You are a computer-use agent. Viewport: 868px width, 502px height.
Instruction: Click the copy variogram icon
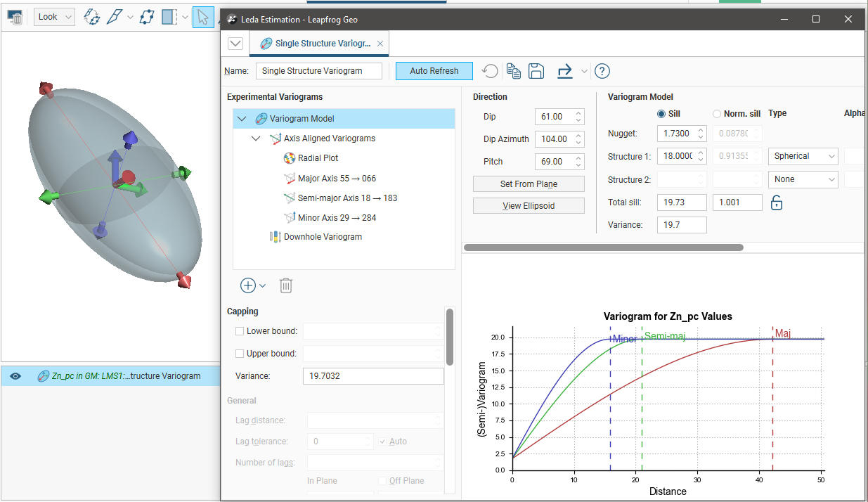(x=514, y=71)
